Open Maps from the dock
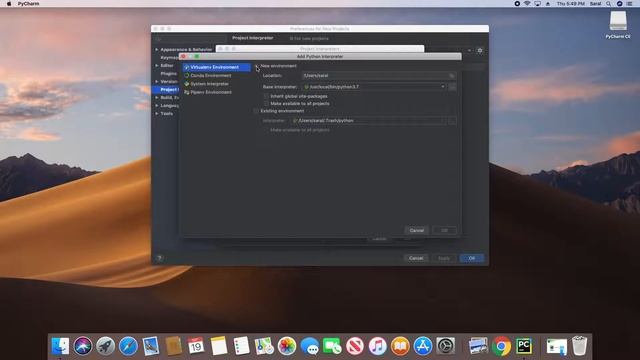The image size is (640, 360). 264,346
